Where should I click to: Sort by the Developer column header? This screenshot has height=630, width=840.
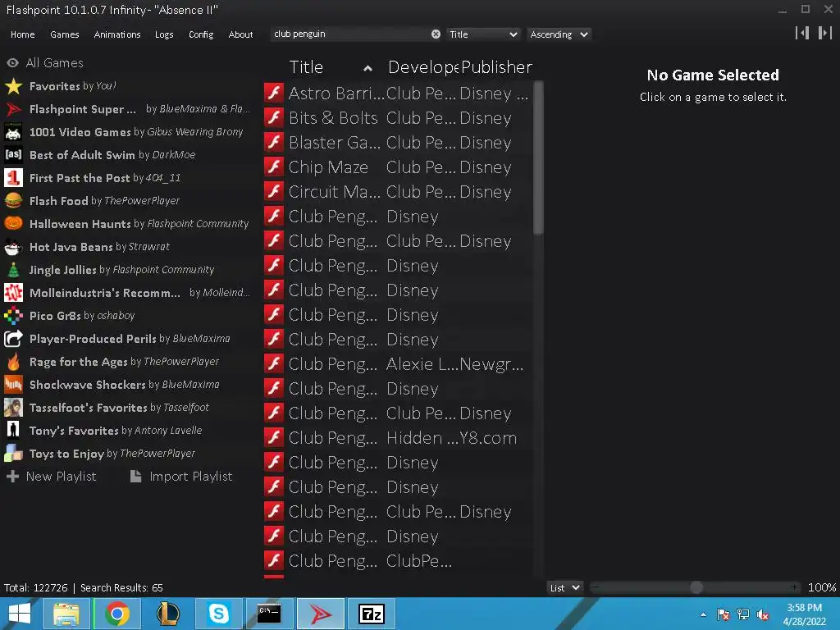pyautogui.click(x=422, y=67)
